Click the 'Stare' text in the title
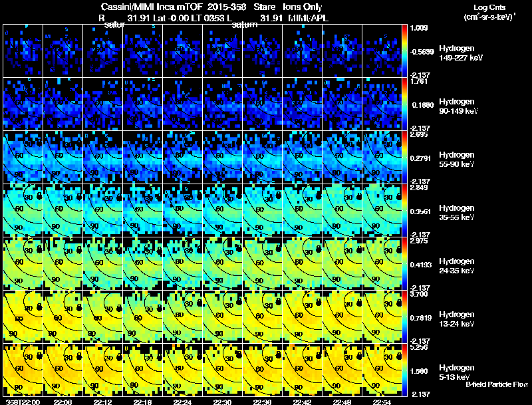The width and height of the screenshot is (532, 405). pyautogui.click(x=265, y=7)
